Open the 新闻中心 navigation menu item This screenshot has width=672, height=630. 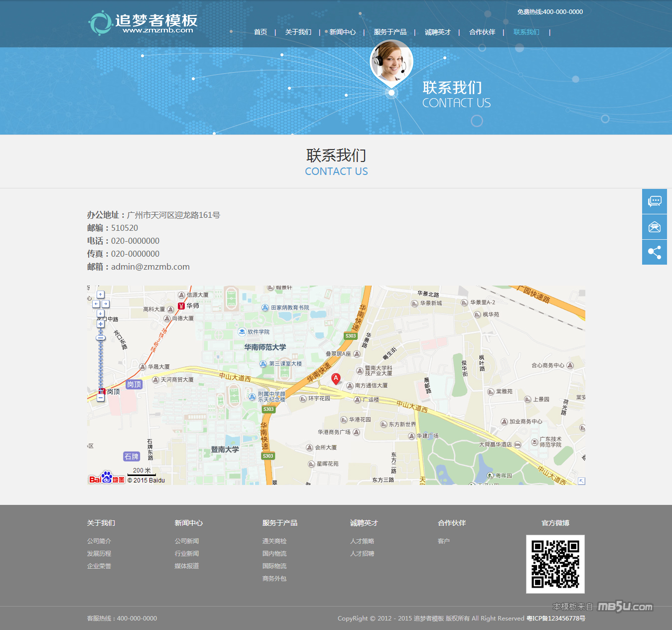coord(343,32)
